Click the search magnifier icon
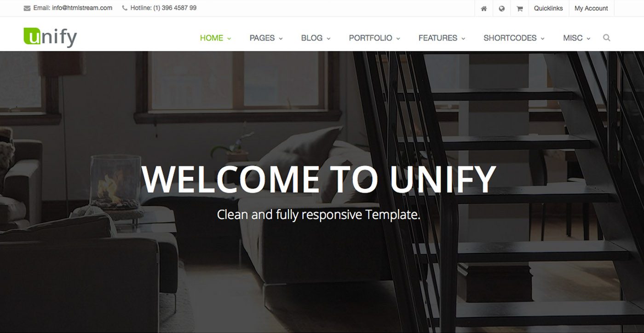The width and height of the screenshot is (644, 333). click(x=606, y=38)
